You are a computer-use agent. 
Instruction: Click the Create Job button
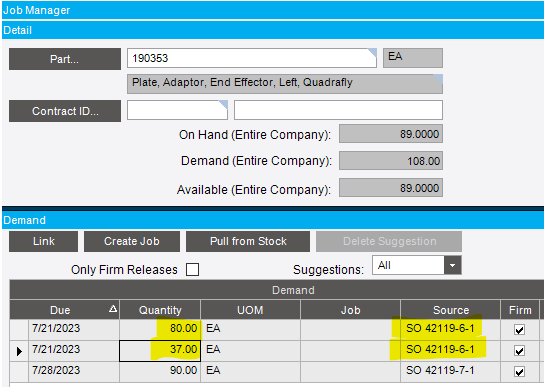coord(132,241)
